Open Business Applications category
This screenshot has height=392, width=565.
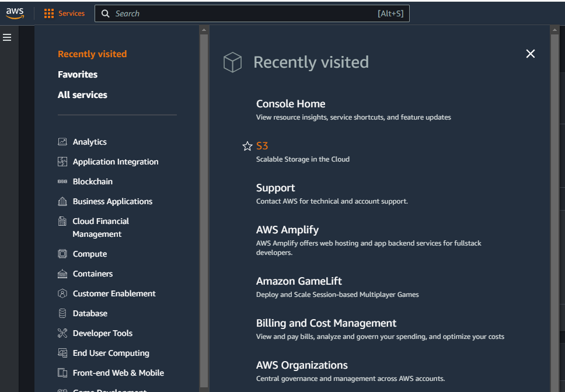point(113,201)
